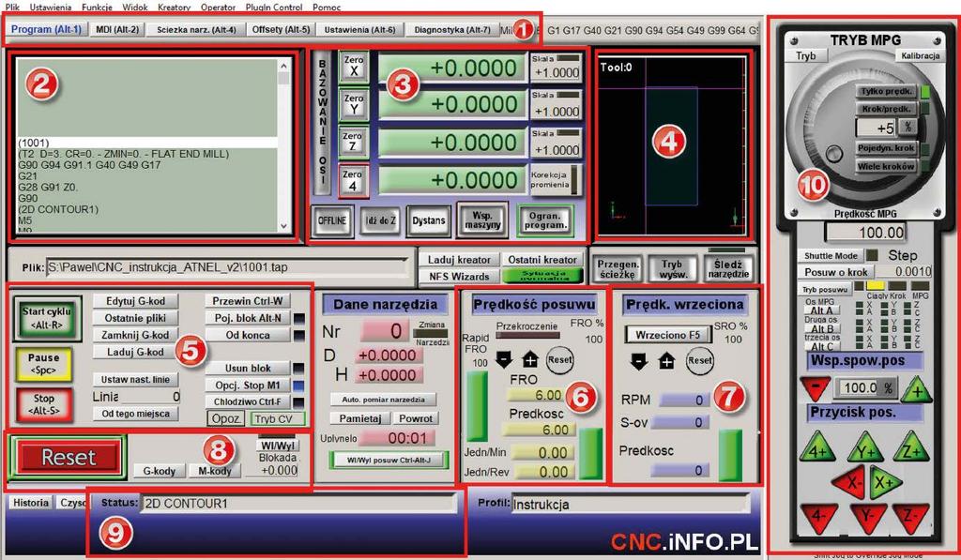This screenshot has width=961, height=560.
Task: Click the Zero Z axis button
Action: coord(353,143)
